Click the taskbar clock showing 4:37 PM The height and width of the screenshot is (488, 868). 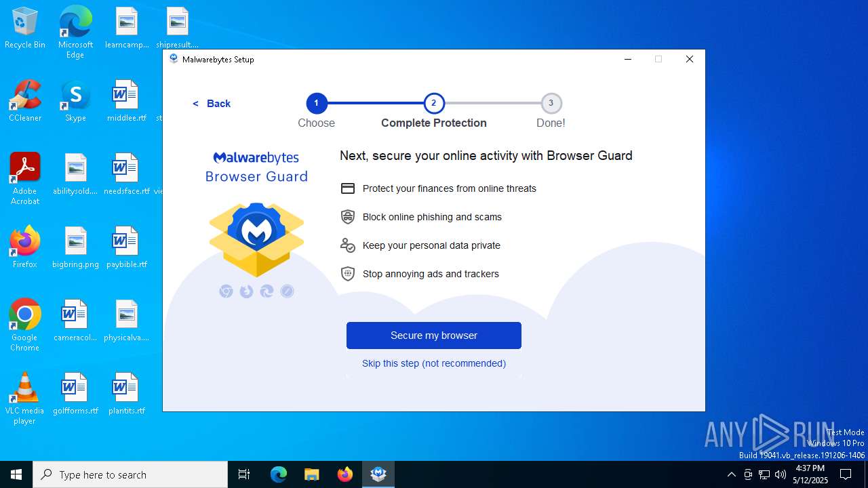tap(810, 474)
